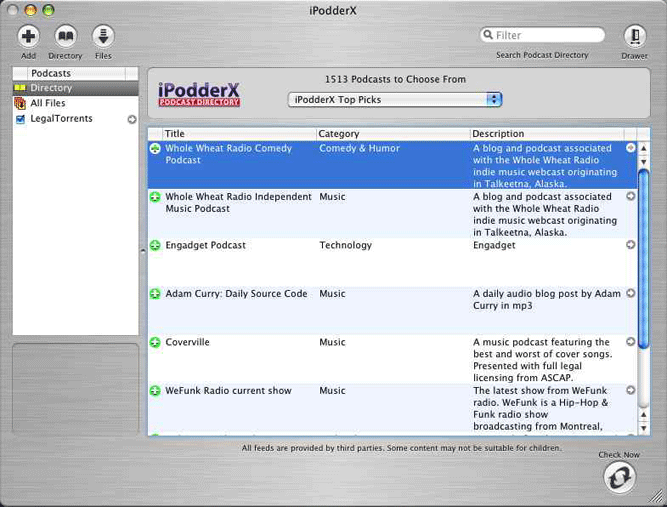The height and width of the screenshot is (507, 667).
Task: Click the Filter search field
Action: coord(542,35)
